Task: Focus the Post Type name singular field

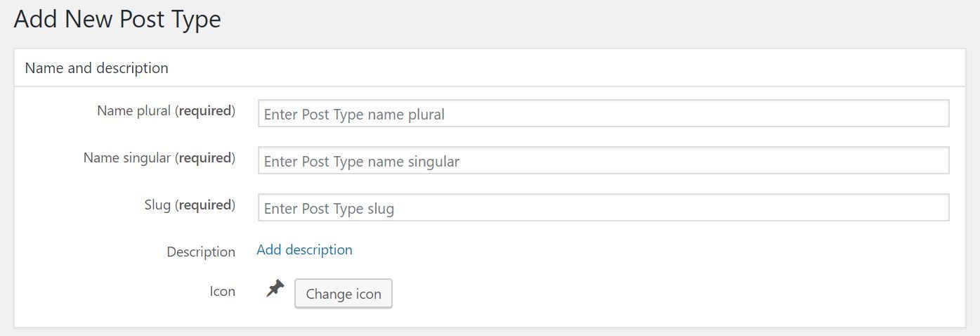Action: click(x=603, y=161)
